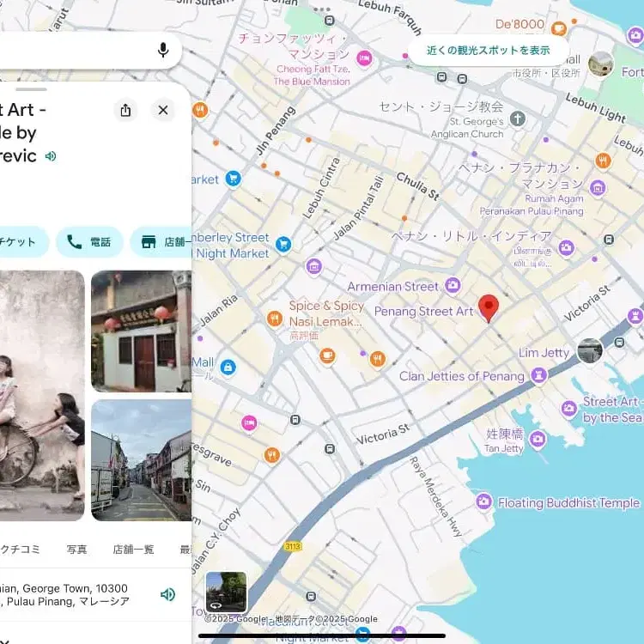Play the place name pronunciation speaker icon
Image resolution: width=644 pixels, height=644 pixels.
(x=51, y=156)
